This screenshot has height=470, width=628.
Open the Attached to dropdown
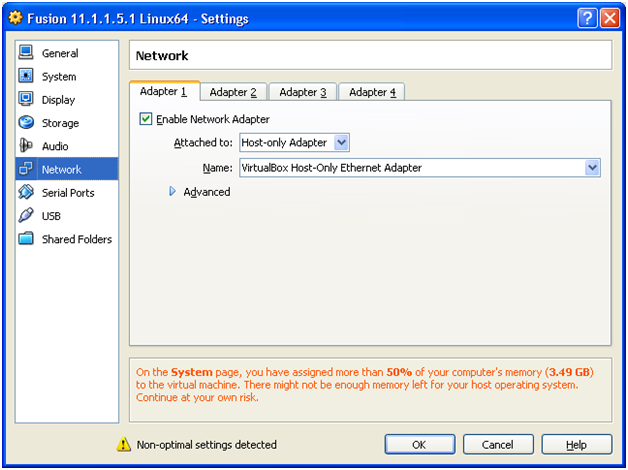[294, 143]
